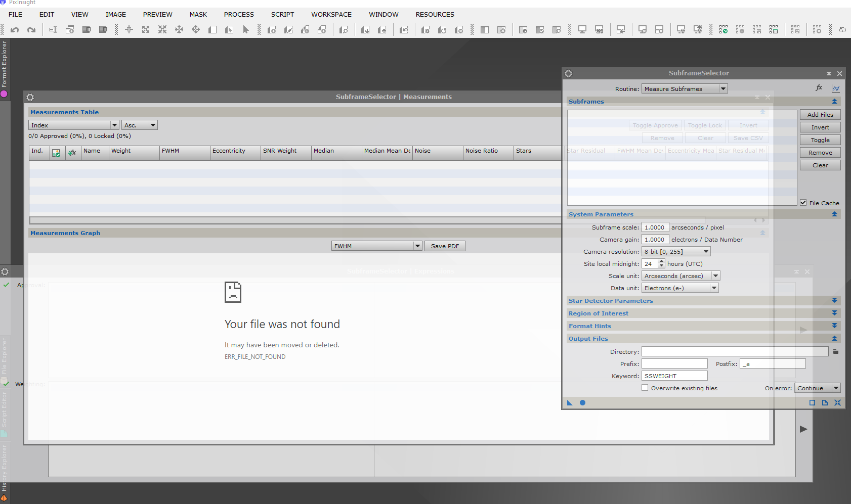Click the gear icon on Measurements window title
Viewport: 851px width, 504px height.
(x=30, y=97)
